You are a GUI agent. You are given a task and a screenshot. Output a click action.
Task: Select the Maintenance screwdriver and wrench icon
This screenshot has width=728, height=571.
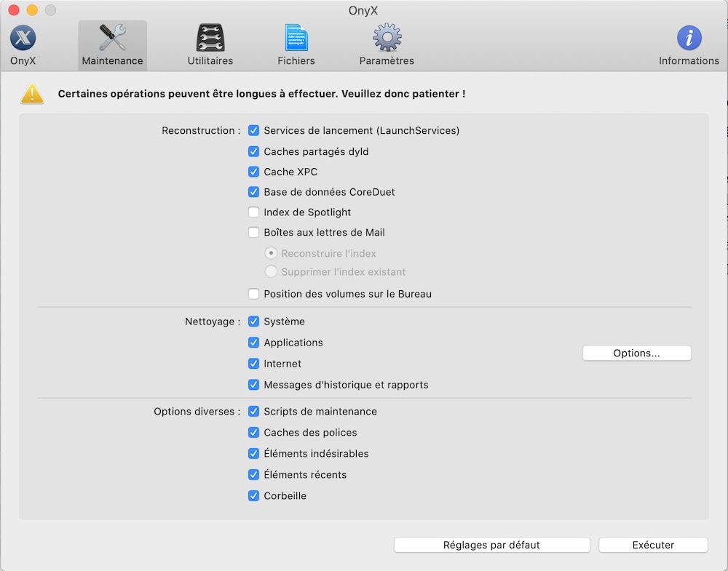coord(112,37)
